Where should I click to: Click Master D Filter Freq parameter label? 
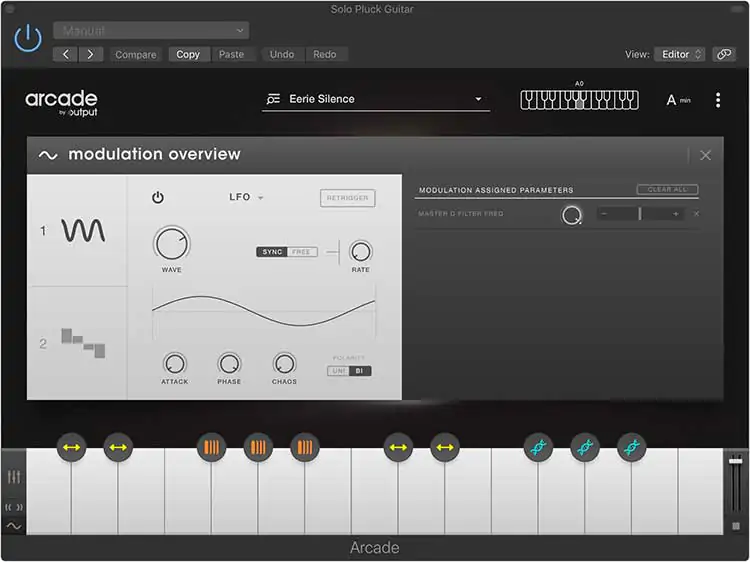click(461, 214)
